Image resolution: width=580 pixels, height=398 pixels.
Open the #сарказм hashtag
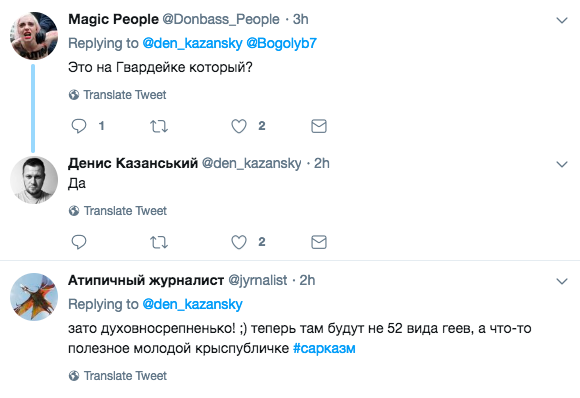point(324,348)
